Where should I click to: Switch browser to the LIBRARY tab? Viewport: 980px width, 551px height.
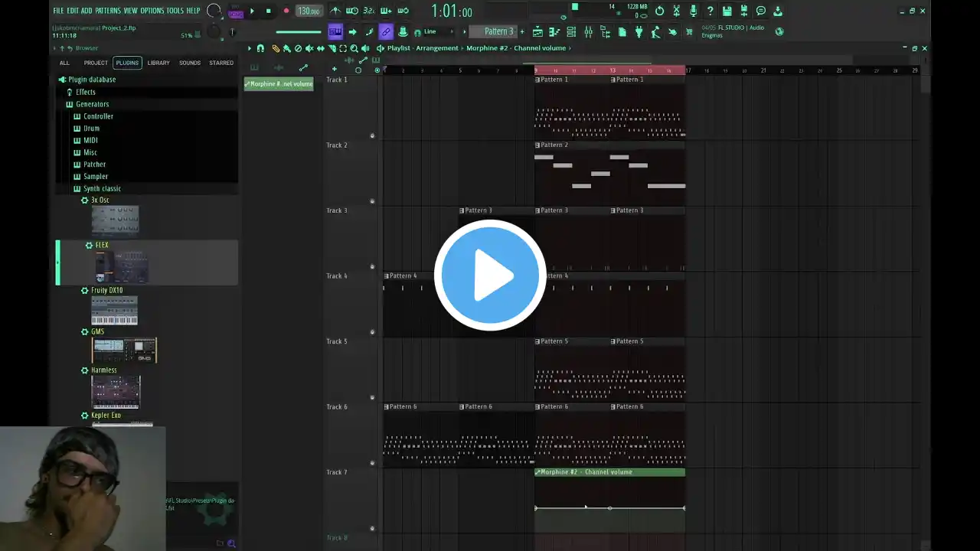158,63
